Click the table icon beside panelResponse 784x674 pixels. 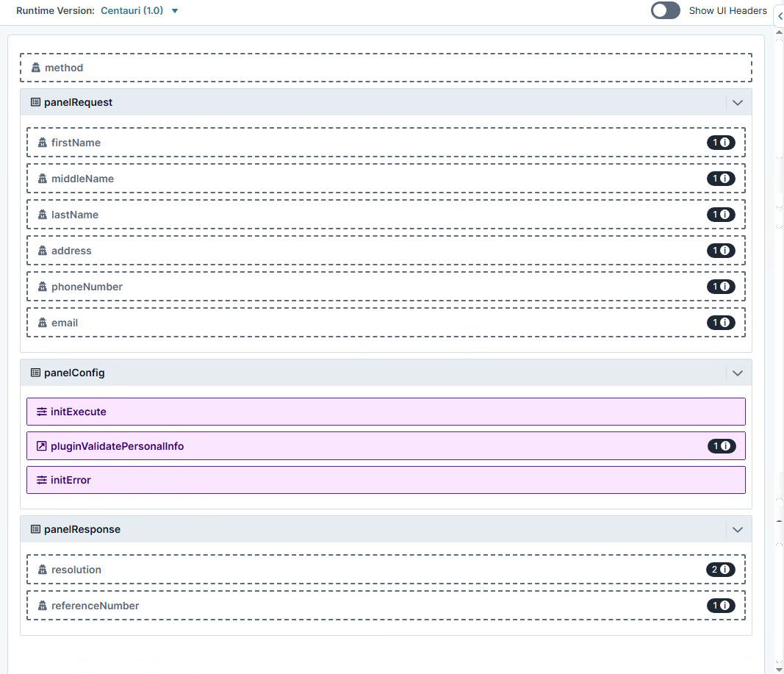(x=35, y=529)
